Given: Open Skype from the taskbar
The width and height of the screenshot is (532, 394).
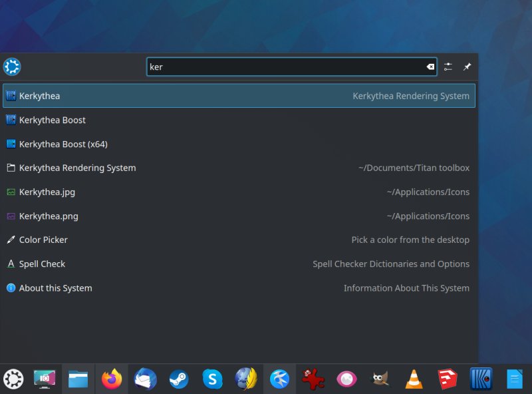Looking at the screenshot, I should pyautogui.click(x=211, y=379).
